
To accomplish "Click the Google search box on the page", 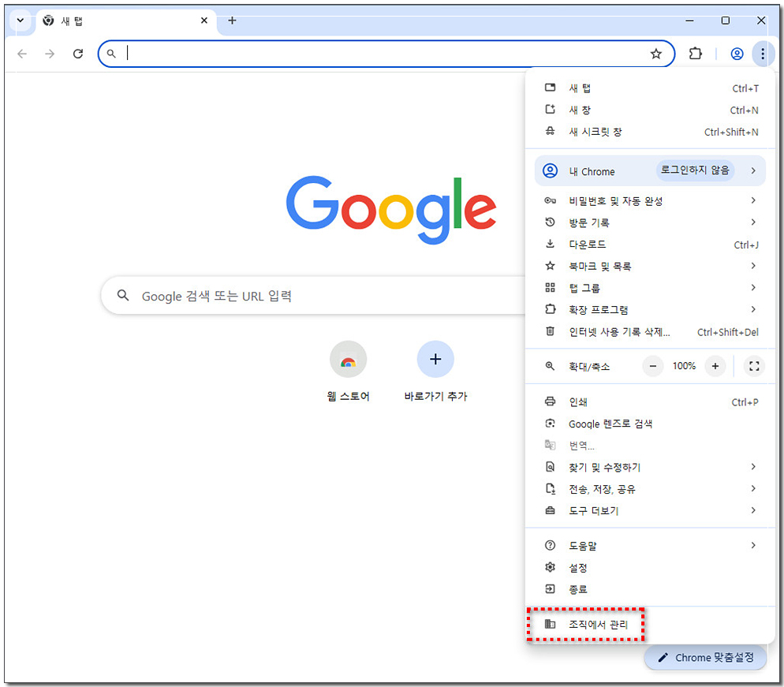I will 313,296.
